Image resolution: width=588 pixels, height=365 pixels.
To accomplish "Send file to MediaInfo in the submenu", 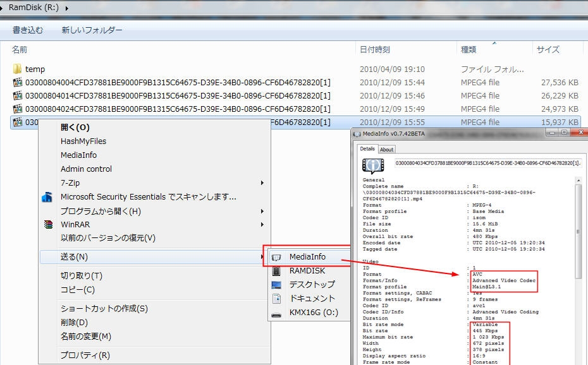I will click(307, 257).
